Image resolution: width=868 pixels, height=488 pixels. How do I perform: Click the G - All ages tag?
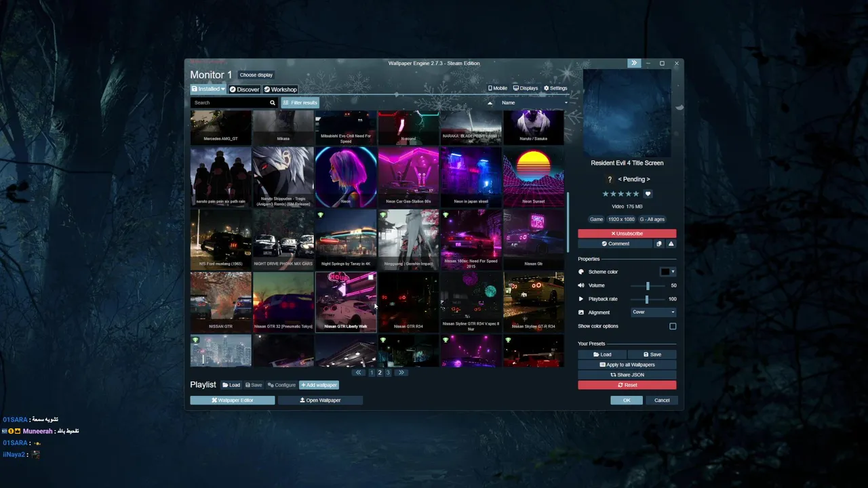(652, 220)
